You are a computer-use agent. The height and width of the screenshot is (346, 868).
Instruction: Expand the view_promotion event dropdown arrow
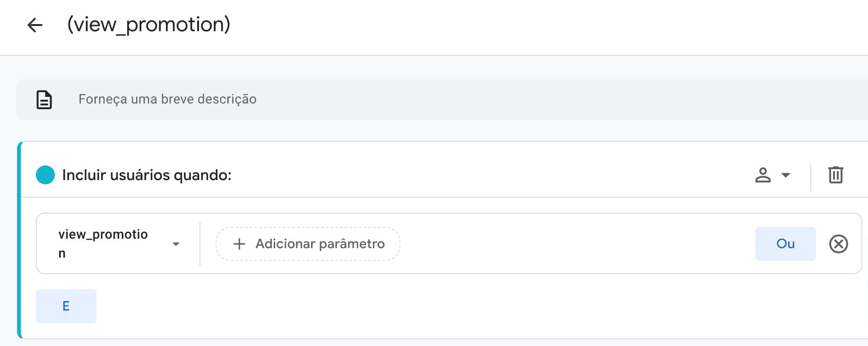[176, 244]
